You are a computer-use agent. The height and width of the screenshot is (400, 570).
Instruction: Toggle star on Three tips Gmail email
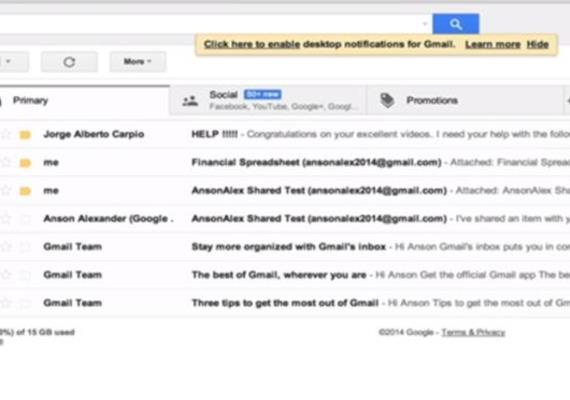click(x=5, y=303)
